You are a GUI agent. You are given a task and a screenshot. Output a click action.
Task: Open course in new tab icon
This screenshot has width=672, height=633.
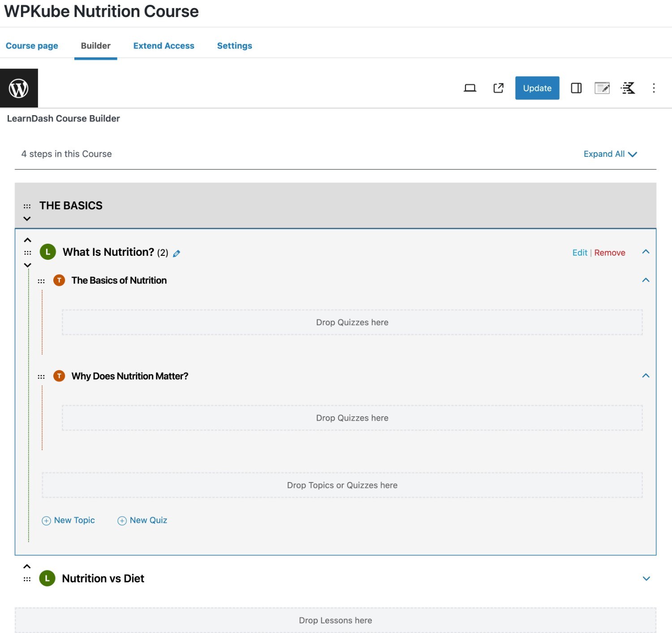pyautogui.click(x=498, y=88)
